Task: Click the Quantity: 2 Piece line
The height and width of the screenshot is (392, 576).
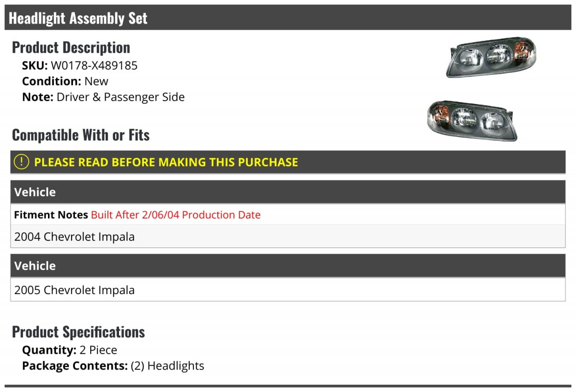Action: (70, 350)
